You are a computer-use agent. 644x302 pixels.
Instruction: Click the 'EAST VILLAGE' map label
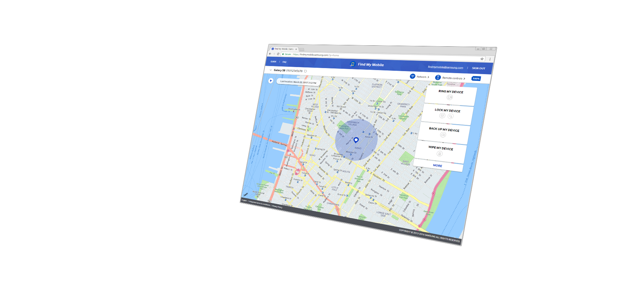click(x=406, y=163)
